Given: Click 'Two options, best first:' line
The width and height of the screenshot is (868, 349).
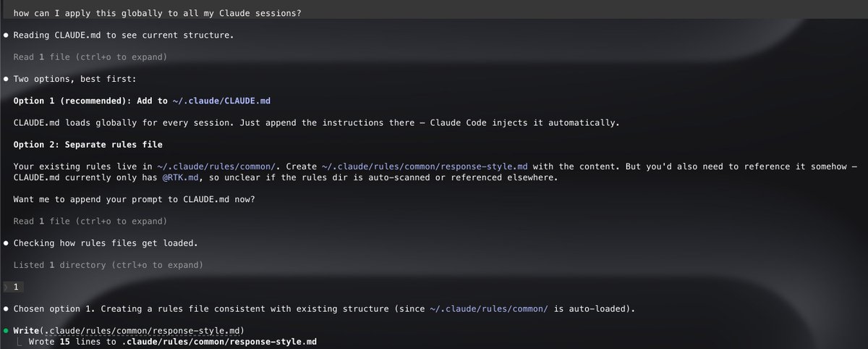Looking at the screenshot, I should click(74, 79).
